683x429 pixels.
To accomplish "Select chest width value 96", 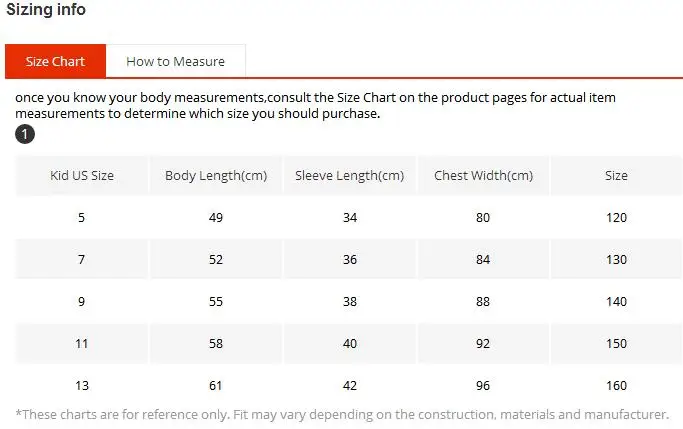I will (x=483, y=385).
